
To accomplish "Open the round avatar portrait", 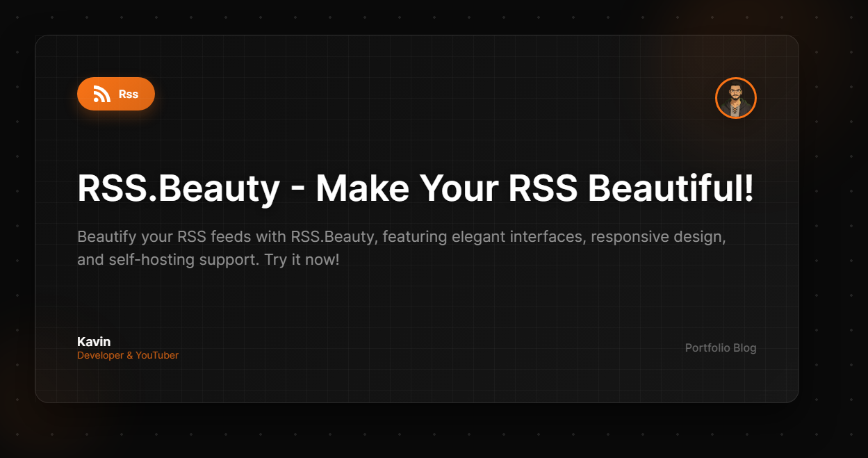I will click(736, 98).
